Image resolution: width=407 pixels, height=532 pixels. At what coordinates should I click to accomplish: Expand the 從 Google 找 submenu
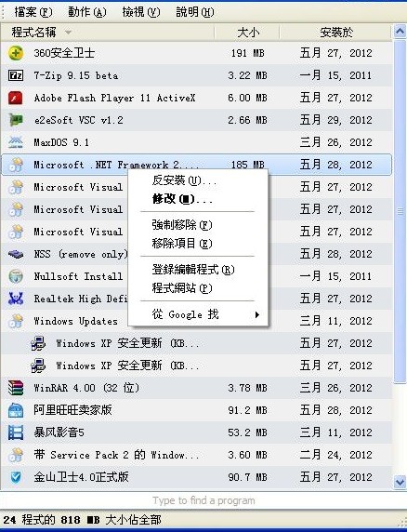[x=198, y=314]
